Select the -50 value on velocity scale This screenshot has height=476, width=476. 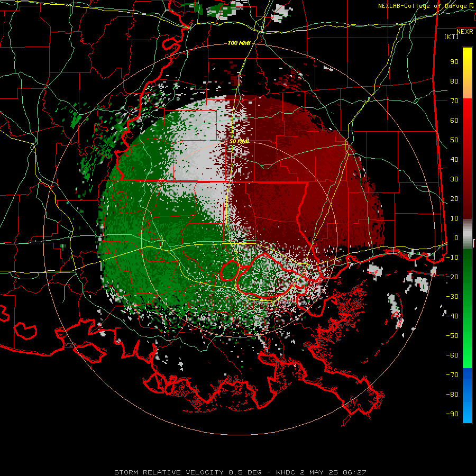point(452,336)
